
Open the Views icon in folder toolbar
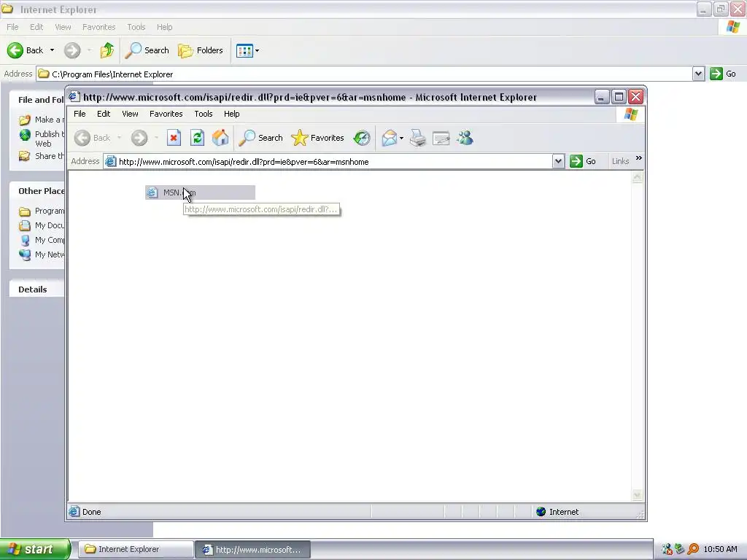(244, 50)
